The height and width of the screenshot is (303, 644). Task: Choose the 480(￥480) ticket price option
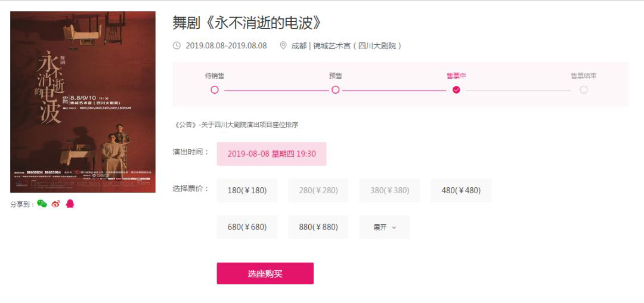pos(461,191)
